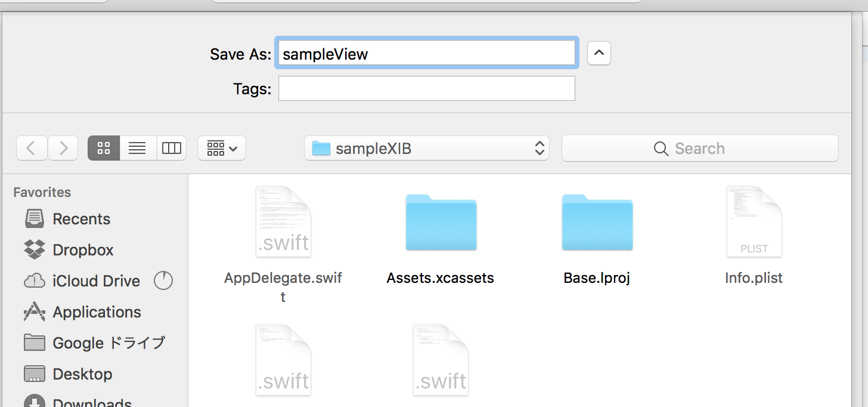Open the item arrangement dropdown
Image resolution: width=868 pixels, height=407 pixels.
point(221,148)
